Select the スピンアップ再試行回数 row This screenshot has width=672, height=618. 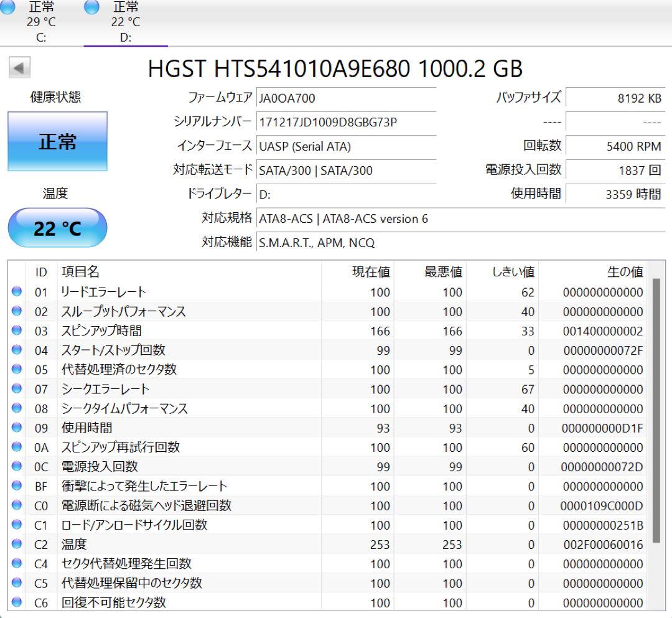(x=327, y=447)
